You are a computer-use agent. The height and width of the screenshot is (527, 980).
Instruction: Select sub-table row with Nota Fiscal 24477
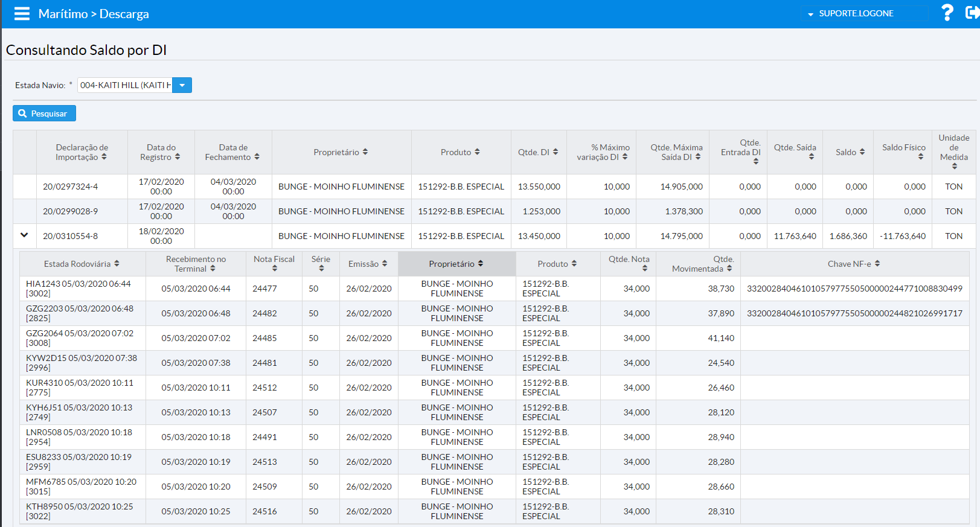click(x=264, y=289)
